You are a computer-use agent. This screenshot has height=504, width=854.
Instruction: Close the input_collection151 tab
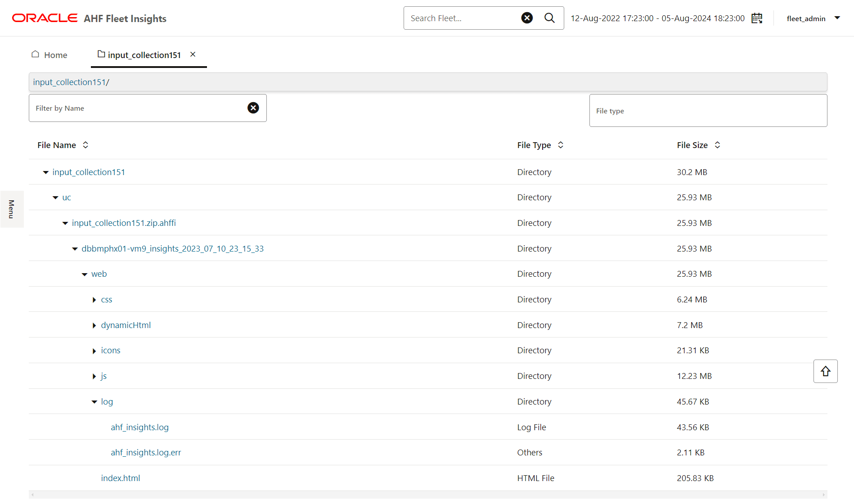(193, 54)
